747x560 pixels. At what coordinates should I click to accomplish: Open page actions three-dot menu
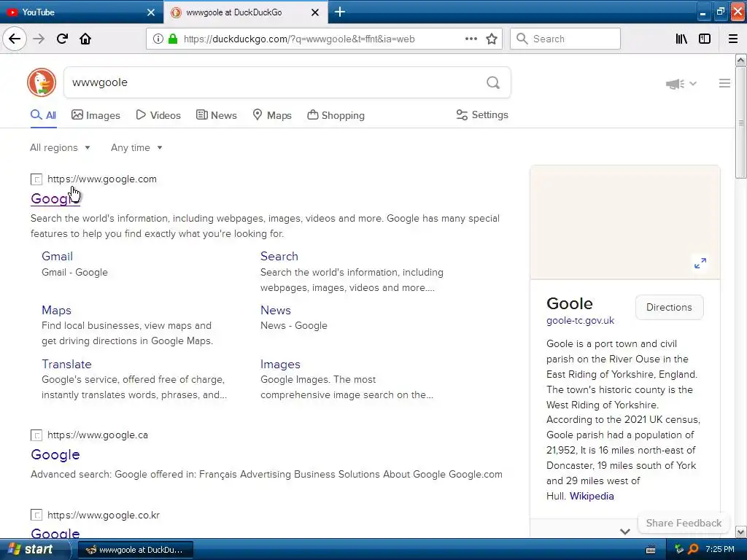click(x=471, y=39)
